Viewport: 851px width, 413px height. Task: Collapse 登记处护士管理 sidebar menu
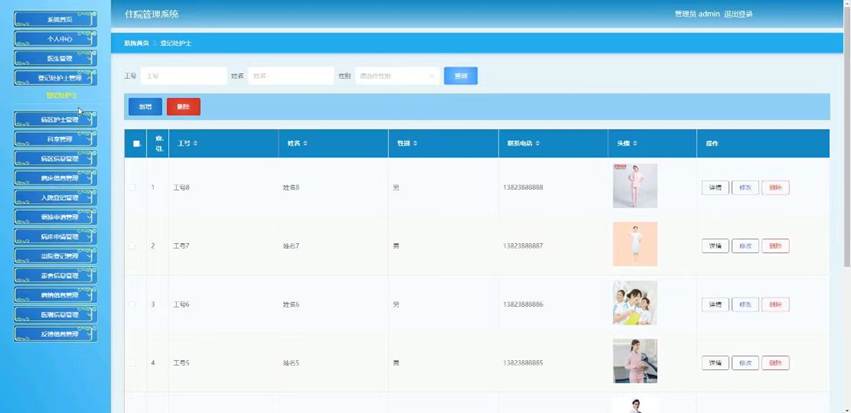55,78
